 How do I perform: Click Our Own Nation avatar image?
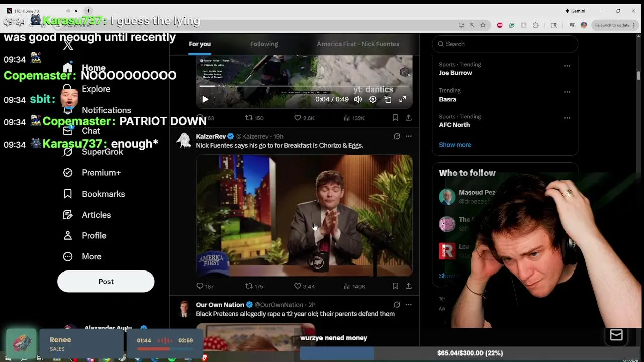(x=184, y=309)
